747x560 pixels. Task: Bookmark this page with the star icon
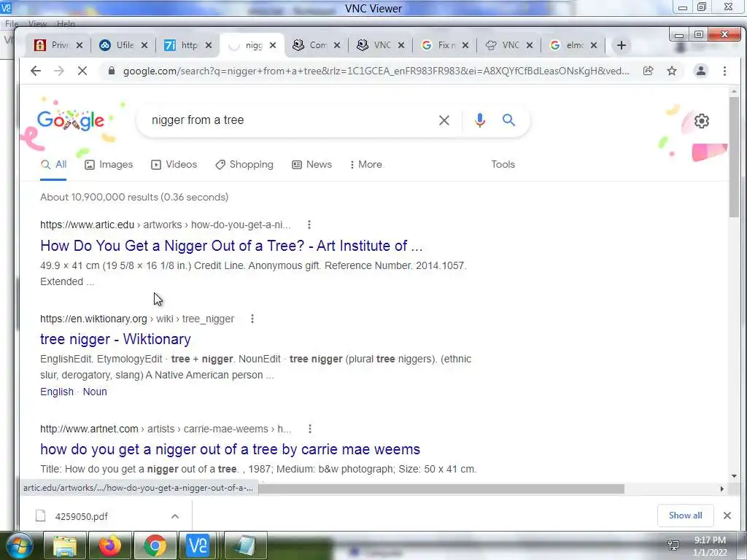tap(672, 71)
